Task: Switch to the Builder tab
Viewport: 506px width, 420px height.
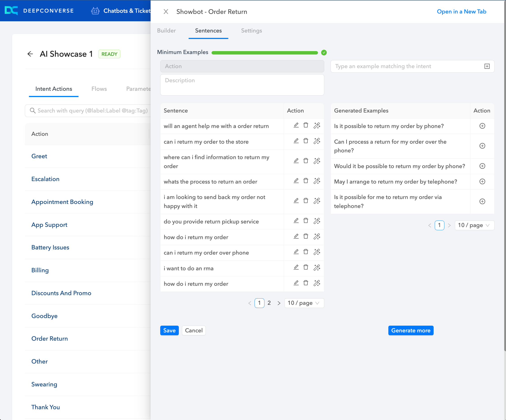Action: 166,31
